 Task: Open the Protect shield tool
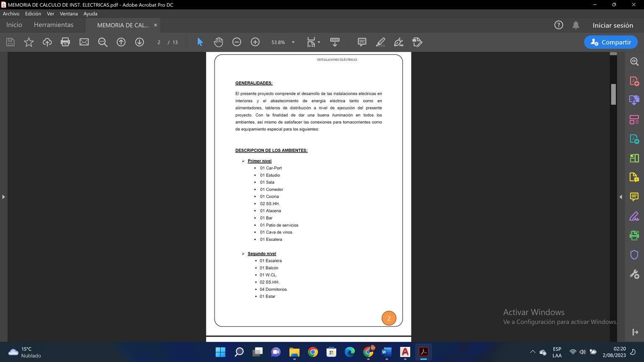634,255
